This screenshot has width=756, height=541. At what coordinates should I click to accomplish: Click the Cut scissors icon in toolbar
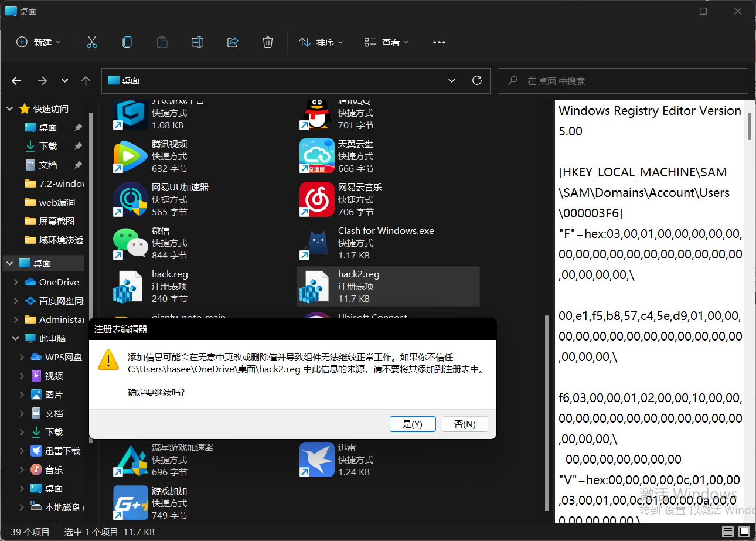(91, 42)
